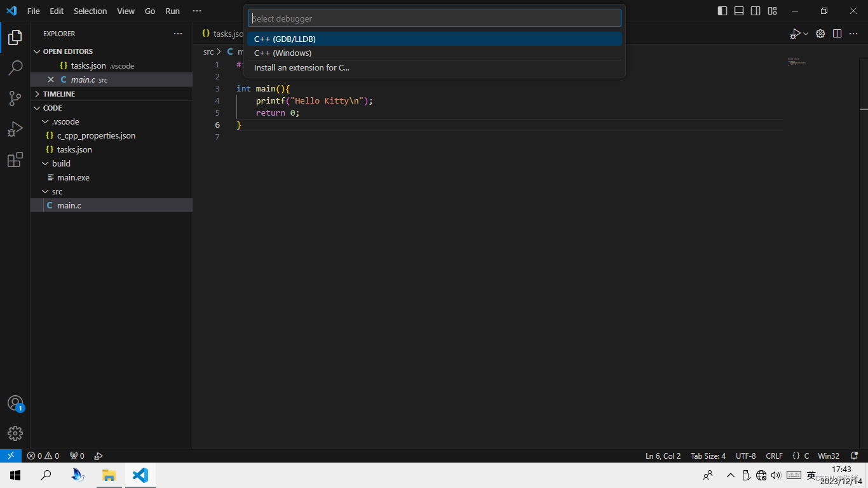Expand the TIMELINE section

coord(59,94)
